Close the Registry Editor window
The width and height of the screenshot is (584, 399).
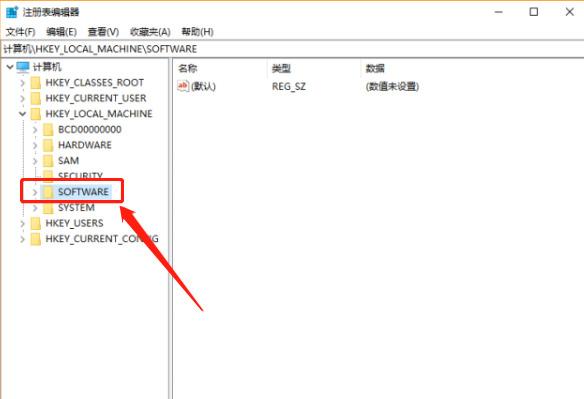[569, 12]
